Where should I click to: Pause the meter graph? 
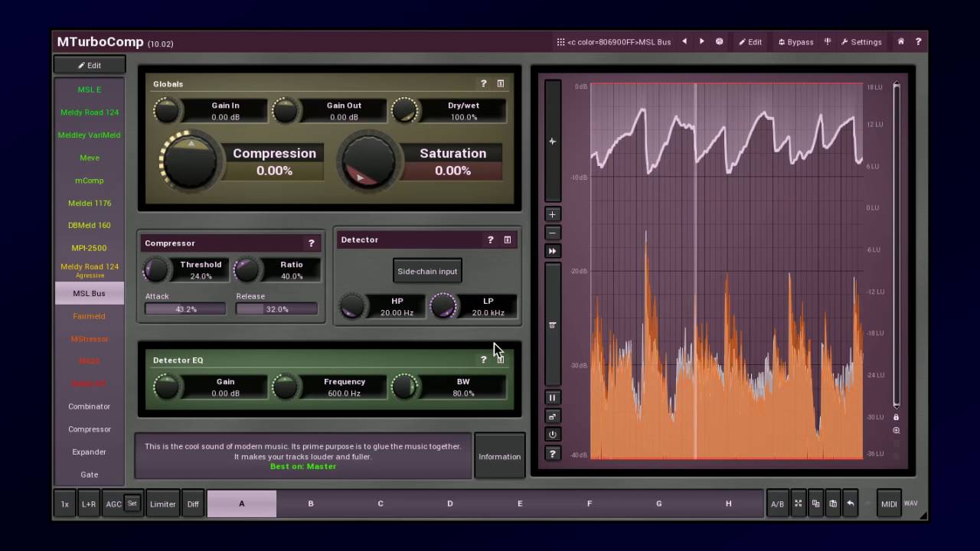[x=552, y=398]
